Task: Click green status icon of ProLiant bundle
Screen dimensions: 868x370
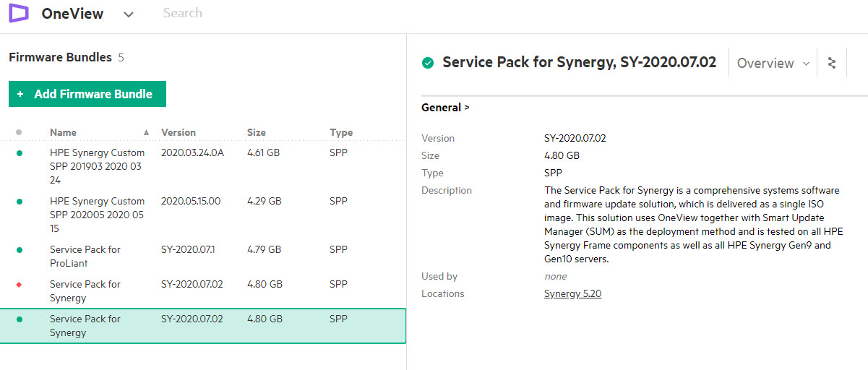Action: tap(19, 250)
